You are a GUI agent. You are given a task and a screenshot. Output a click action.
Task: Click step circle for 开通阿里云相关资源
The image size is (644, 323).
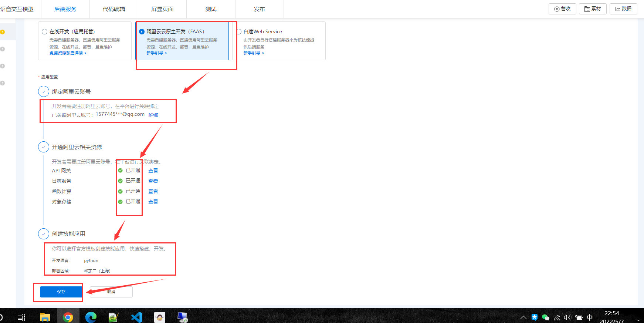pos(44,147)
